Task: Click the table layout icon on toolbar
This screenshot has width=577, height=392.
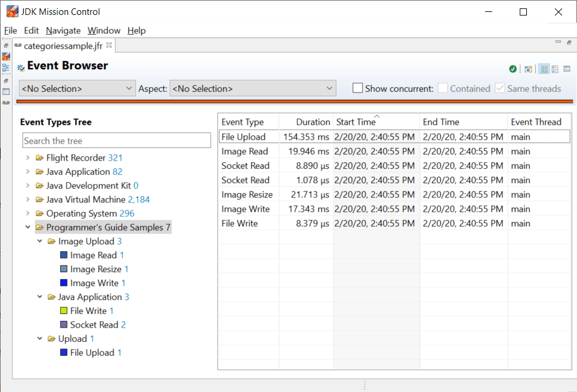Action: [x=566, y=69]
